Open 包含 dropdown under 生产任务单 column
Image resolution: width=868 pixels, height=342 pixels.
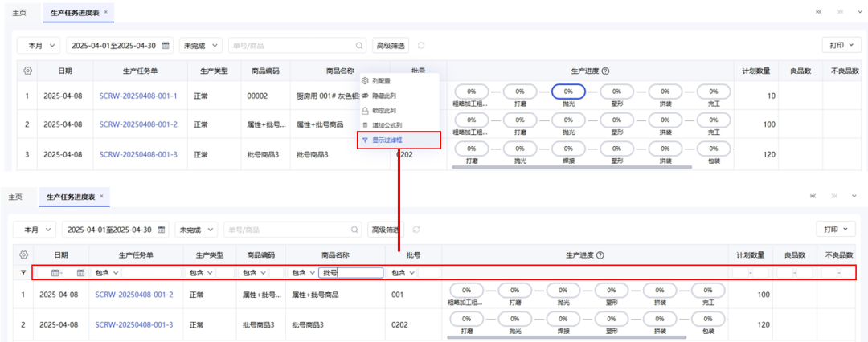tap(106, 272)
